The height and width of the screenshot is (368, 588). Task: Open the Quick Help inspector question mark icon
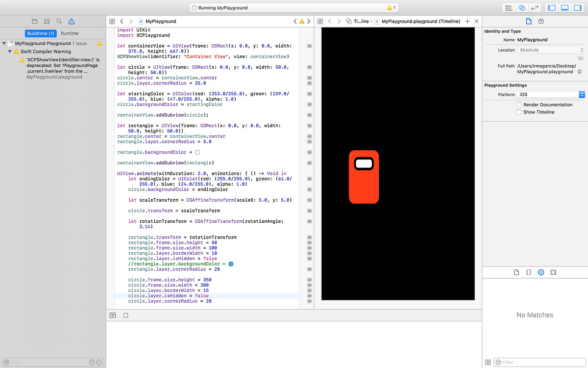[x=541, y=21]
